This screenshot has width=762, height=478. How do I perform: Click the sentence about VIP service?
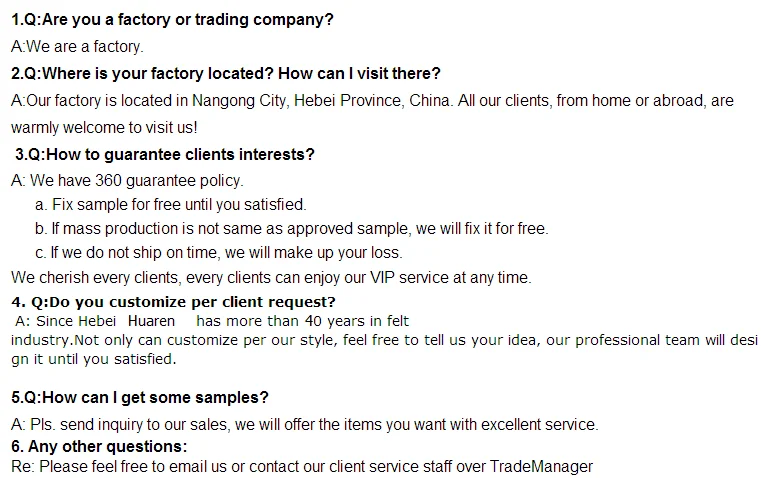271,277
